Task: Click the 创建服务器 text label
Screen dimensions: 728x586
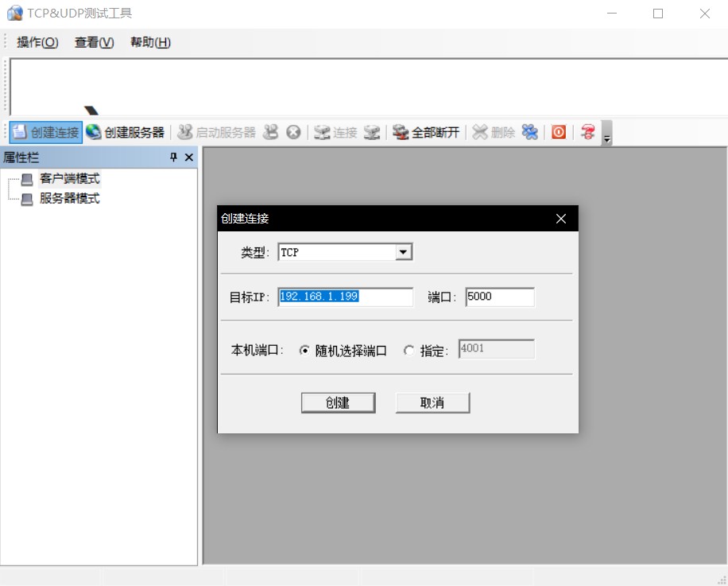Action: [134, 132]
